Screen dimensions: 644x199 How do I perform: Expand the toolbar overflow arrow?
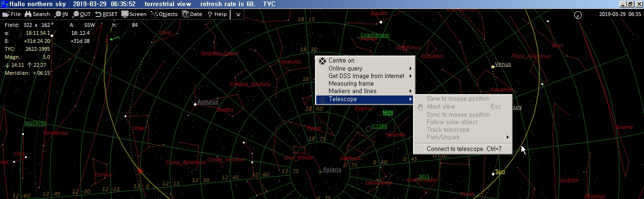(238, 15)
